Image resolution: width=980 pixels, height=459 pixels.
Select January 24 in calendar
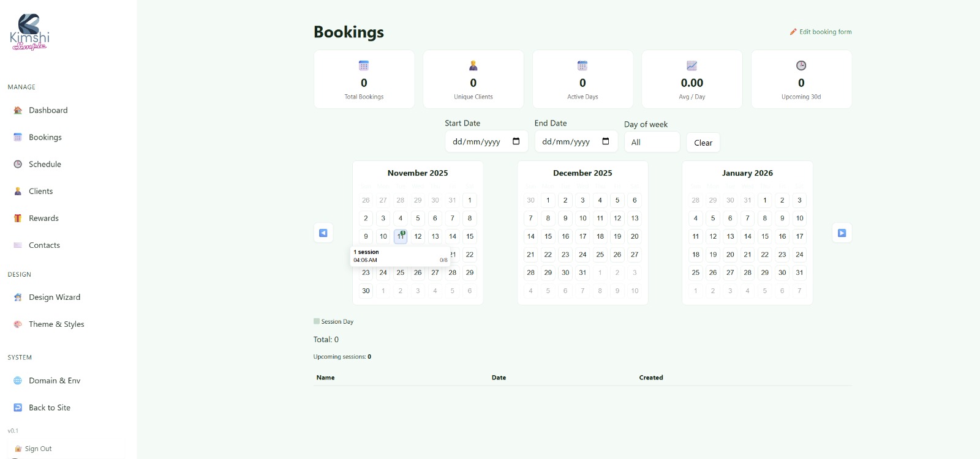pos(799,255)
